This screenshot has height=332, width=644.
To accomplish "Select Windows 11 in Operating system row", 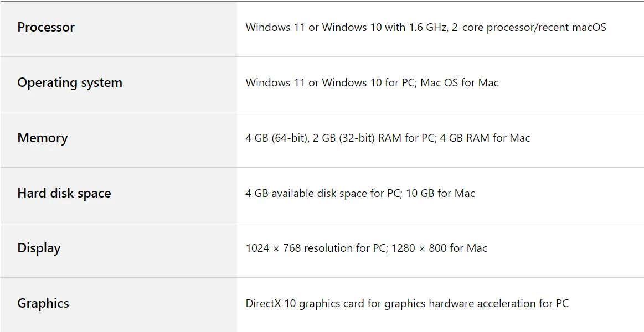I will coord(275,82).
